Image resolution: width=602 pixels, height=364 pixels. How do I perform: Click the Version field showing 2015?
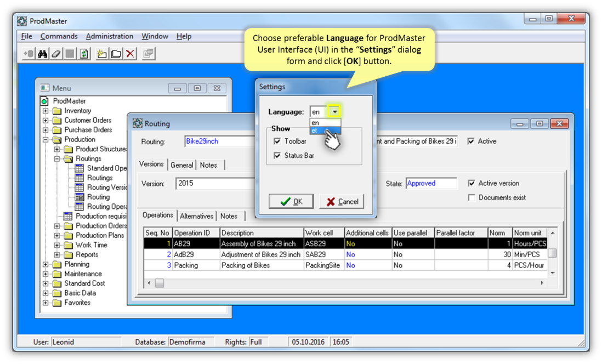[x=215, y=184]
